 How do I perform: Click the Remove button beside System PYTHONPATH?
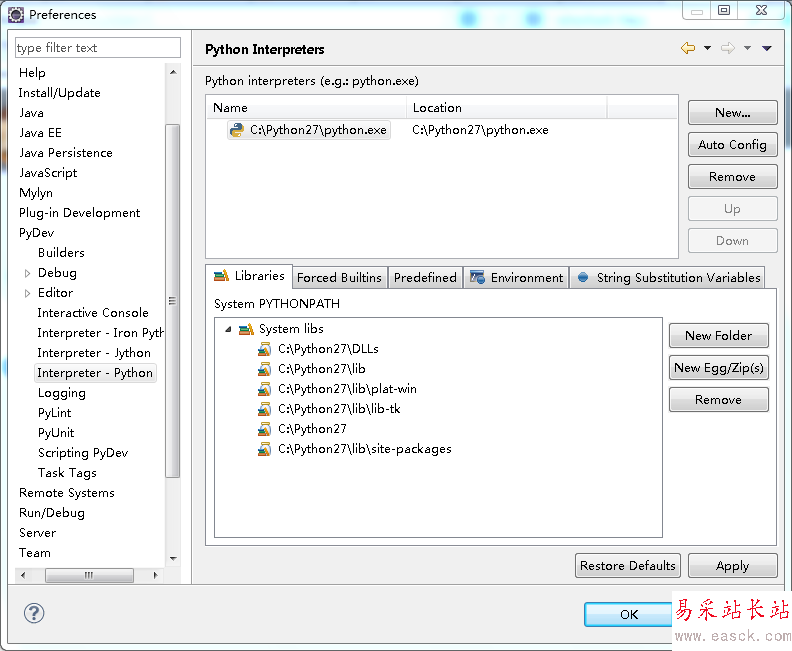click(x=719, y=400)
